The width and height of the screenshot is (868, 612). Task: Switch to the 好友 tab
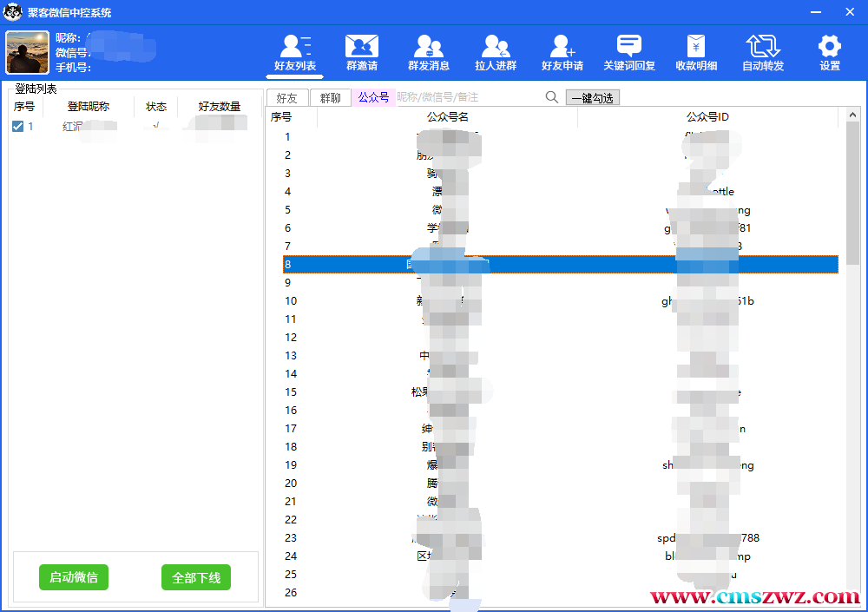tap(286, 98)
